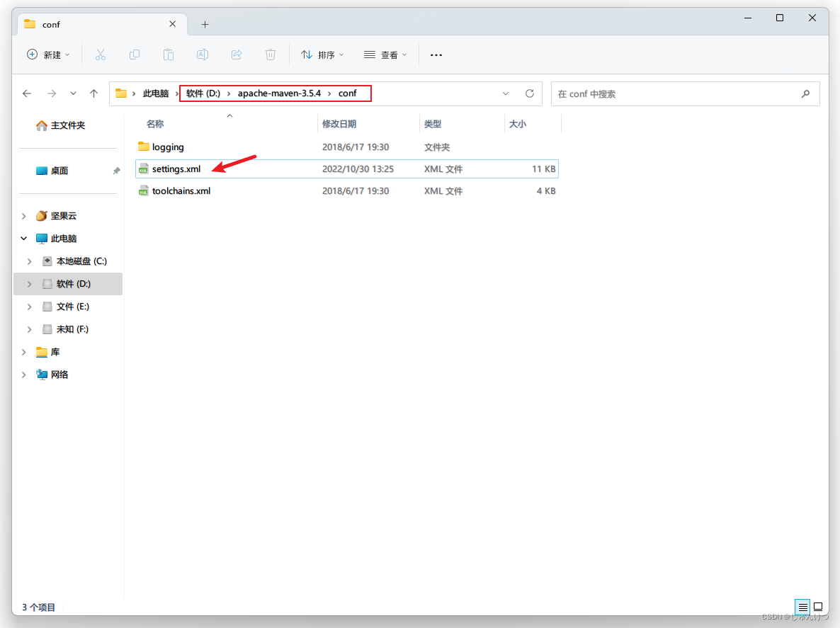Screen dimensions: 840x628
Task: Sort by 类型 column header
Action: (432, 124)
